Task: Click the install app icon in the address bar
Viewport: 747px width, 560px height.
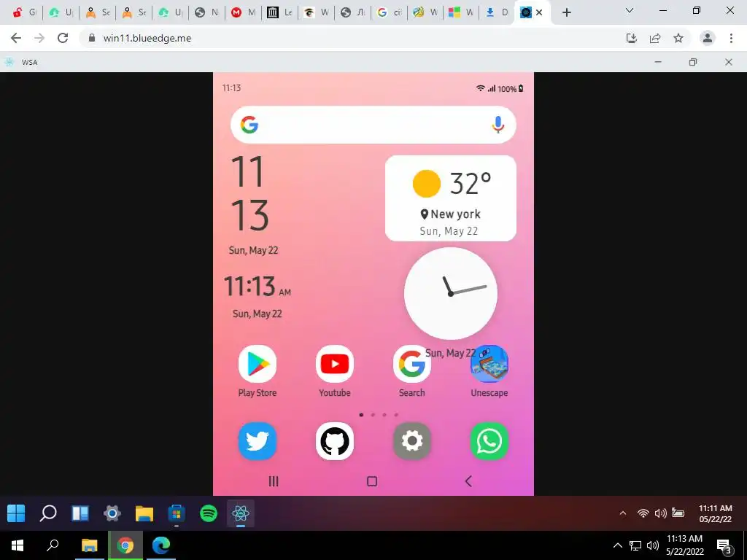Action: click(631, 38)
